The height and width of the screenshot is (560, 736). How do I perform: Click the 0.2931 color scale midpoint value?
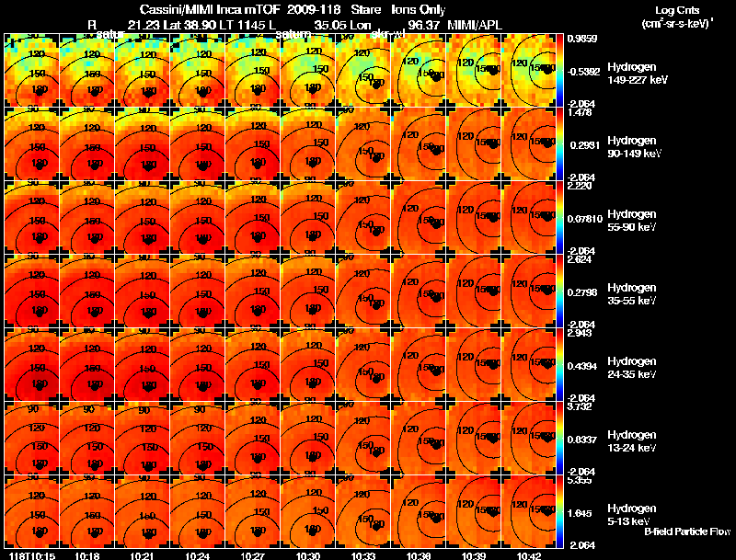[x=583, y=145]
